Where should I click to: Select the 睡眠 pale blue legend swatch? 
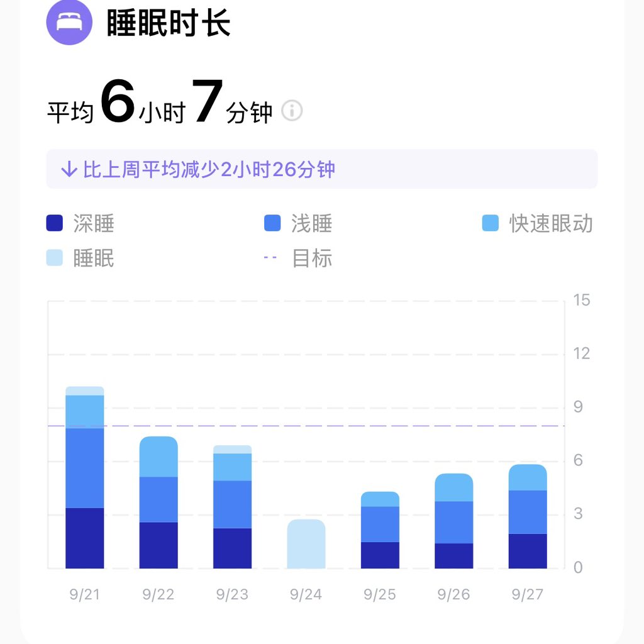point(55,258)
